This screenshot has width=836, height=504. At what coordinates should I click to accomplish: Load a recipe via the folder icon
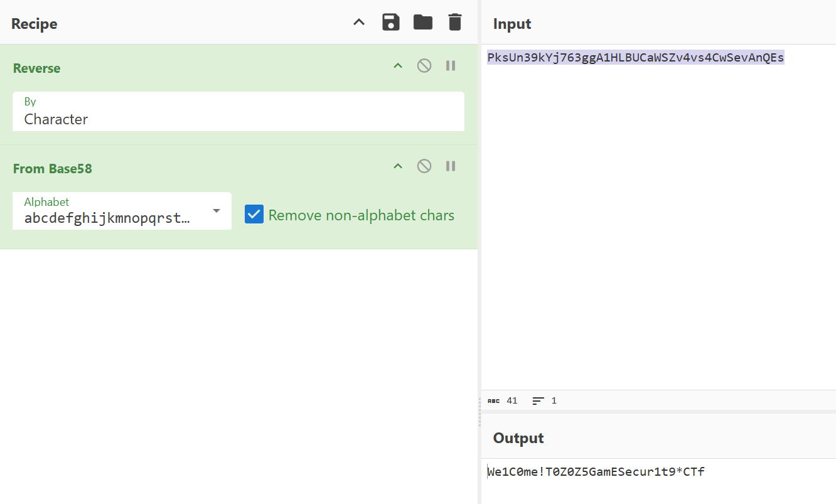click(x=423, y=23)
